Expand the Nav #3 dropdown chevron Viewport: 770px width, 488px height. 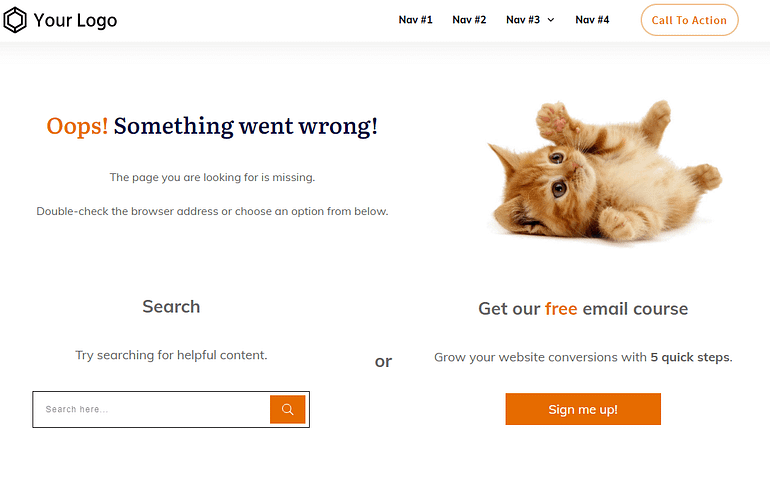(551, 20)
